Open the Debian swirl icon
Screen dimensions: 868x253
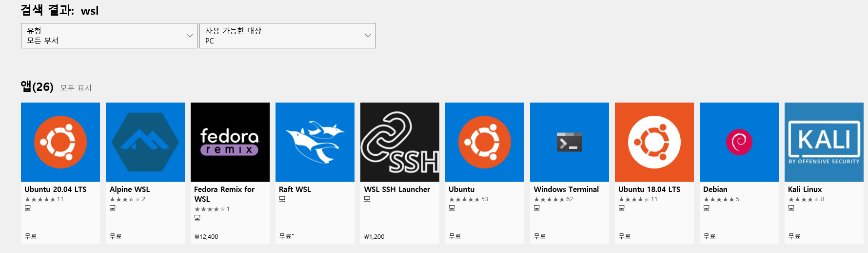pos(739,142)
